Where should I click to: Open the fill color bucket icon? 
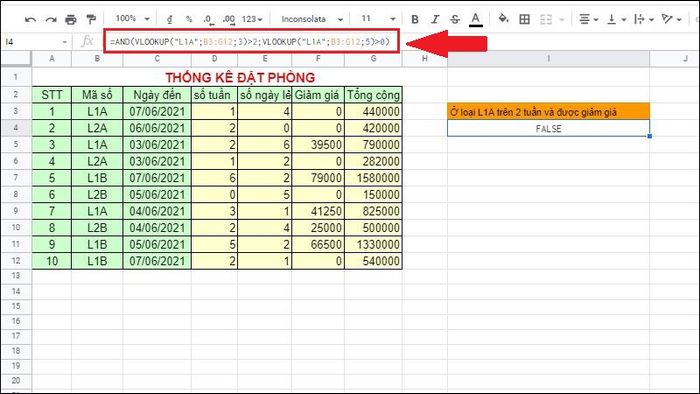[503, 19]
